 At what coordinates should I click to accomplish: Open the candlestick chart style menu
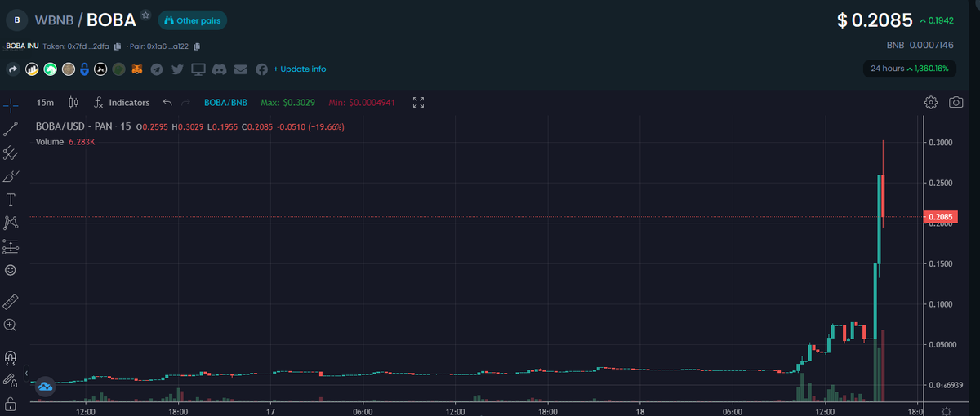(x=73, y=103)
